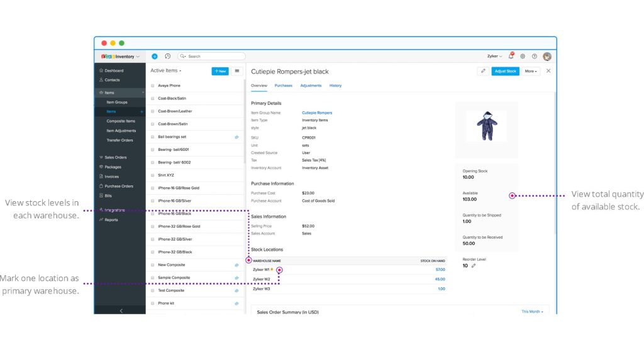This screenshot has height=362, width=644.
Task: Tick checkbox for Bearing- ball/6001
Action: (x=152, y=150)
